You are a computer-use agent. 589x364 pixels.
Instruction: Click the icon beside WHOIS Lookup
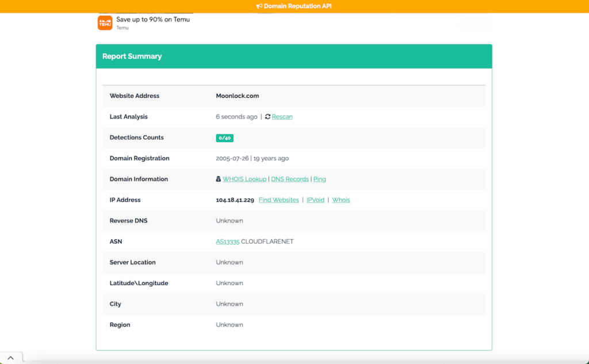[219, 179]
